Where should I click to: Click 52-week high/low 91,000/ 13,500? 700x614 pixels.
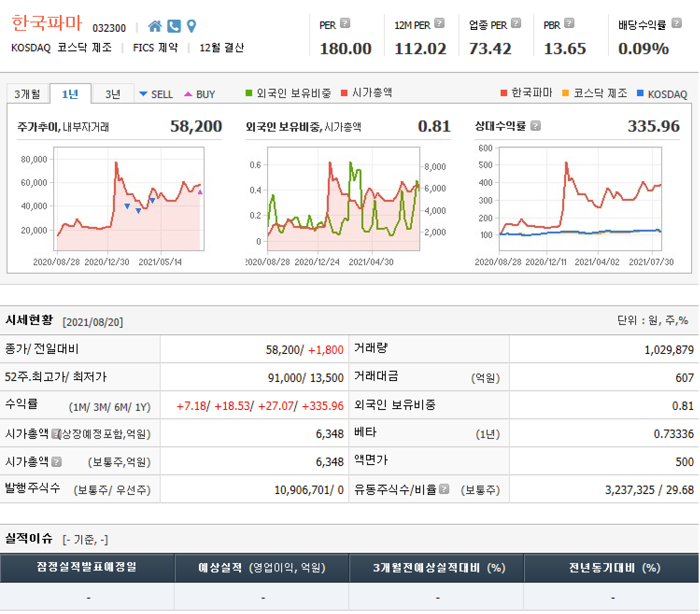[306, 378]
